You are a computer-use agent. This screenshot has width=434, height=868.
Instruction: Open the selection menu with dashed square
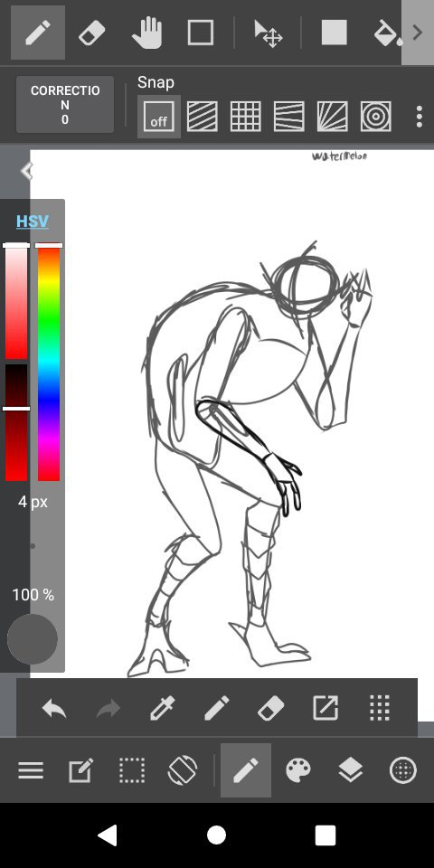point(132,770)
